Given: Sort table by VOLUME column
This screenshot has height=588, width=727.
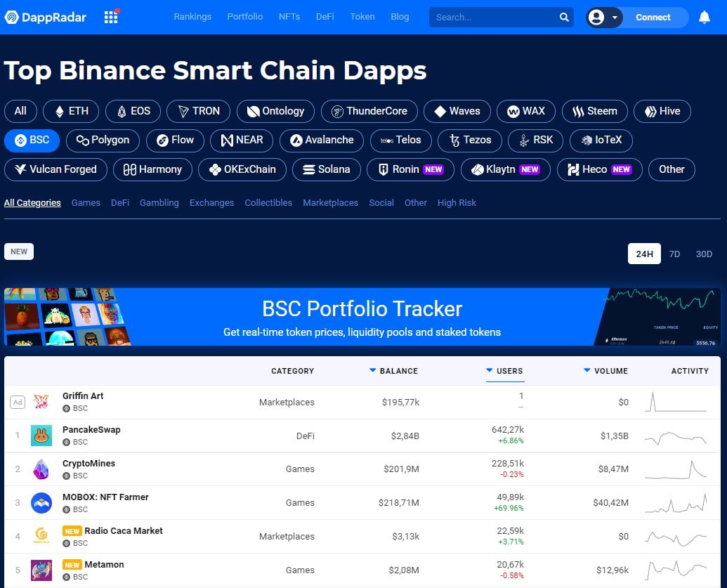Looking at the screenshot, I should [605, 370].
